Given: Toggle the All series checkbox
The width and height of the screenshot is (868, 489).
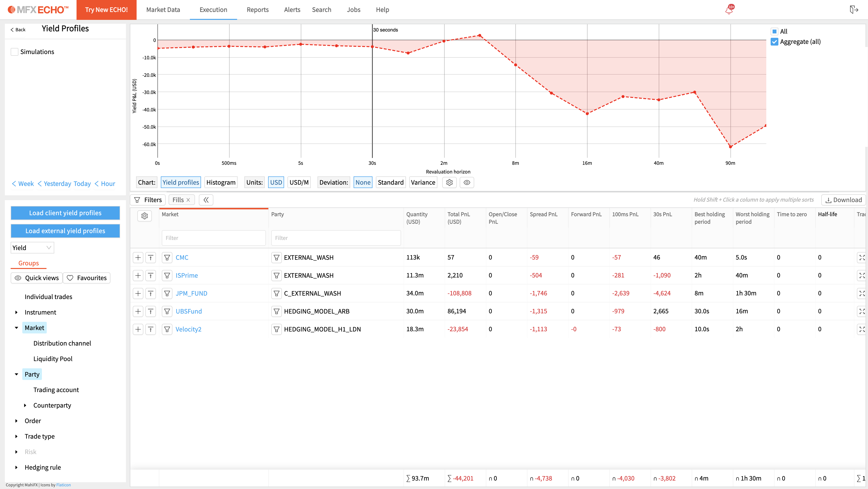Looking at the screenshot, I should tap(774, 31).
